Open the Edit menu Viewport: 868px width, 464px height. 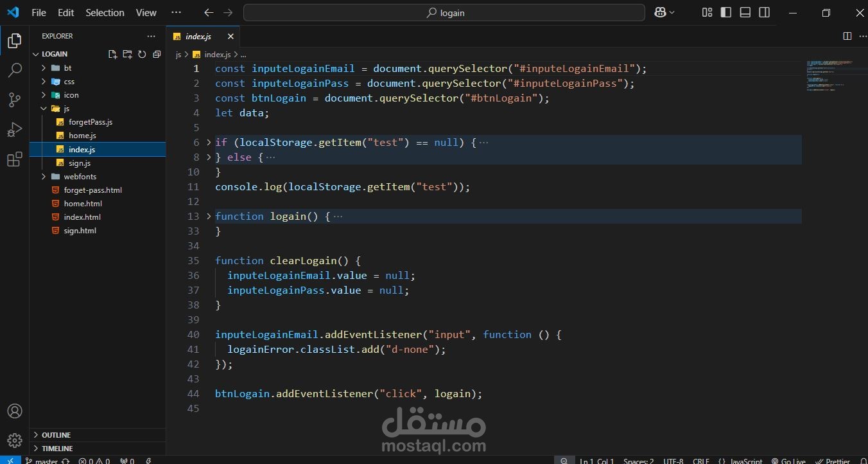pyautogui.click(x=65, y=12)
